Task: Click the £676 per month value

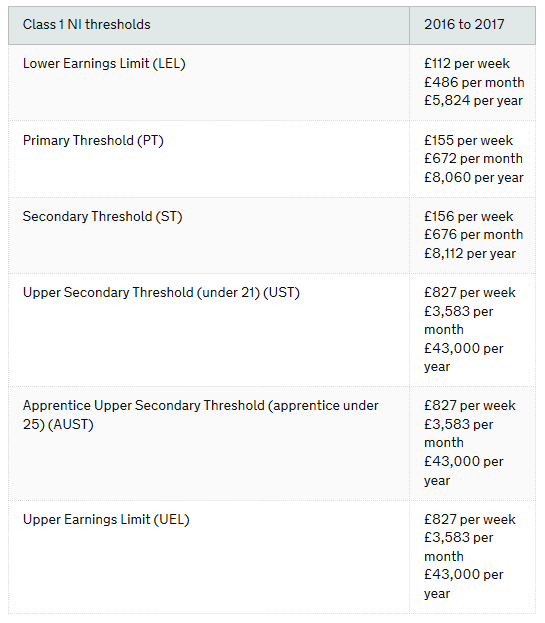Action: tap(473, 234)
